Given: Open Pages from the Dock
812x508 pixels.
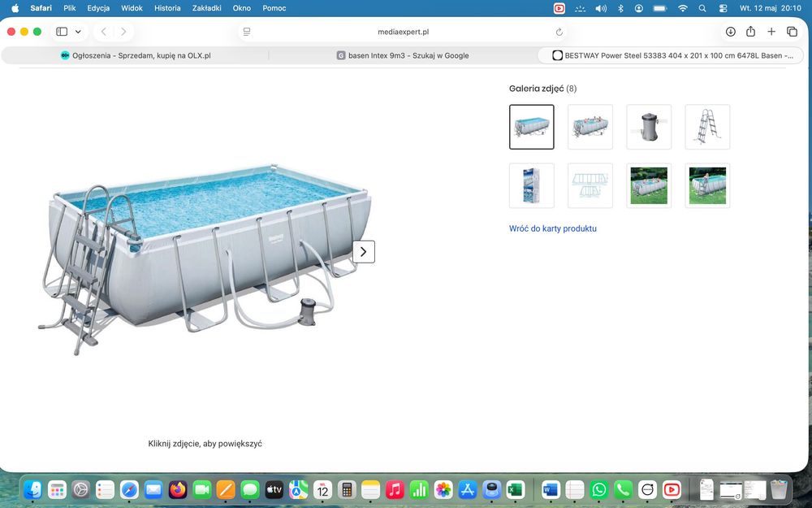Looking at the screenshot, I should pos(226,489).
